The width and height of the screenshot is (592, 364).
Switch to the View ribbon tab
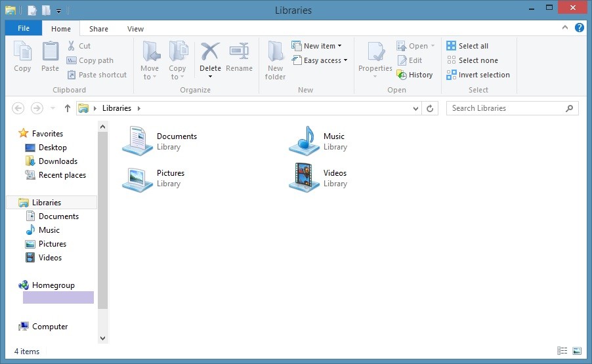click(135, 29)
